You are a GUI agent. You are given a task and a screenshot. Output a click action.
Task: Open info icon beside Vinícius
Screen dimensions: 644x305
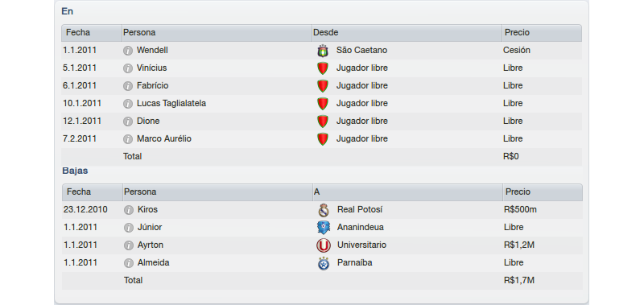[x=128, y=68]
